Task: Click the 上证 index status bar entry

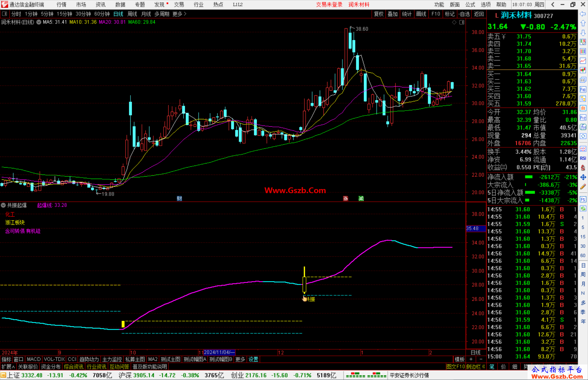Action: (x=59, y=375)
